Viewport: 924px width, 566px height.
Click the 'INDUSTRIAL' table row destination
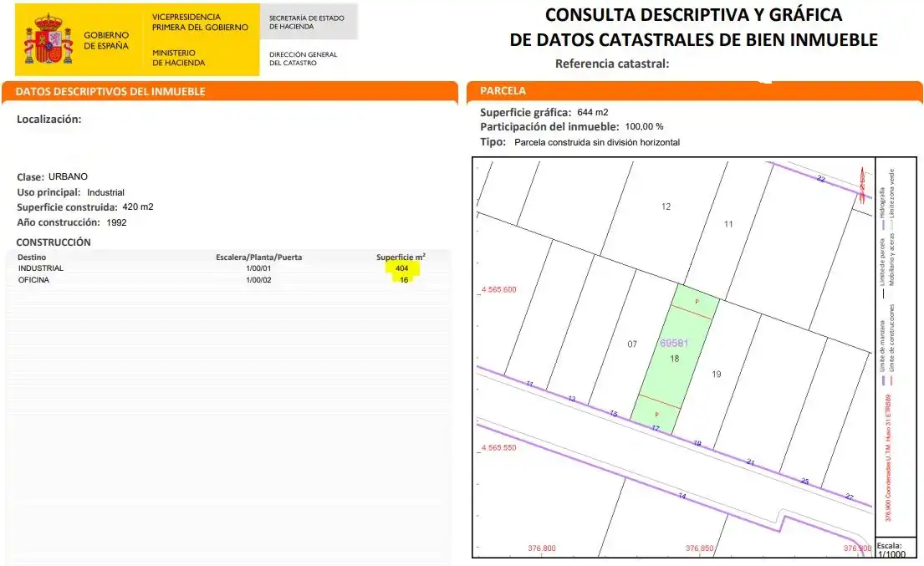(x=41, y=268)
